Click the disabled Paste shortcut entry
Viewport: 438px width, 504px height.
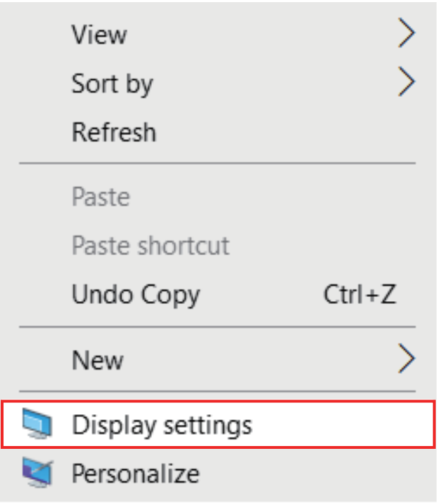pos(150,245)
